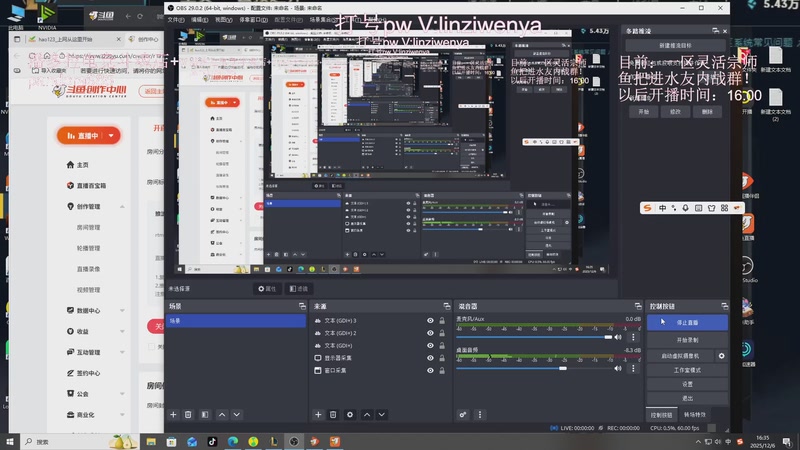Open the OBS 编辑 menu
800x450 pixels.
pos(199,20)
